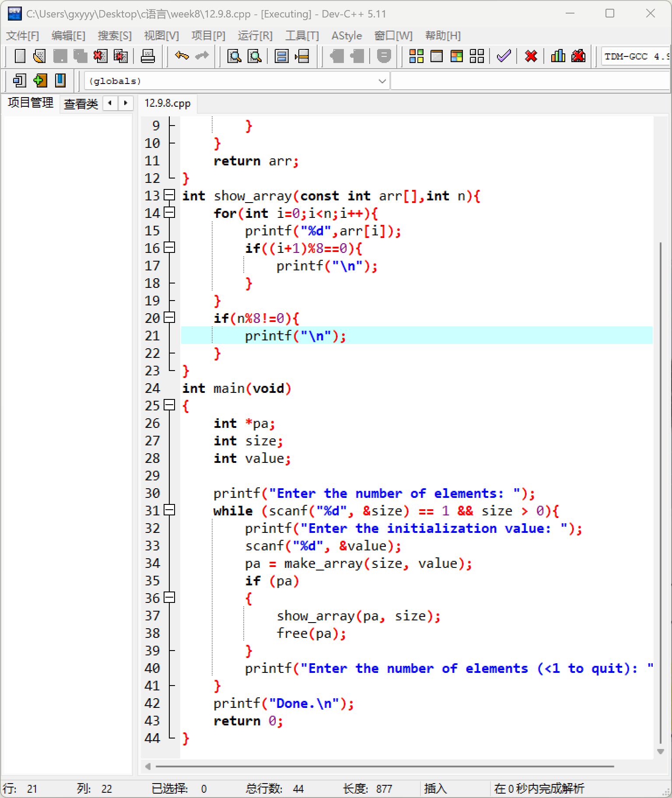This screenshot has height=798, width=672.
Task: Open the 编辑[E] menu
Action: pyautogui.click(x=68, y=35)
